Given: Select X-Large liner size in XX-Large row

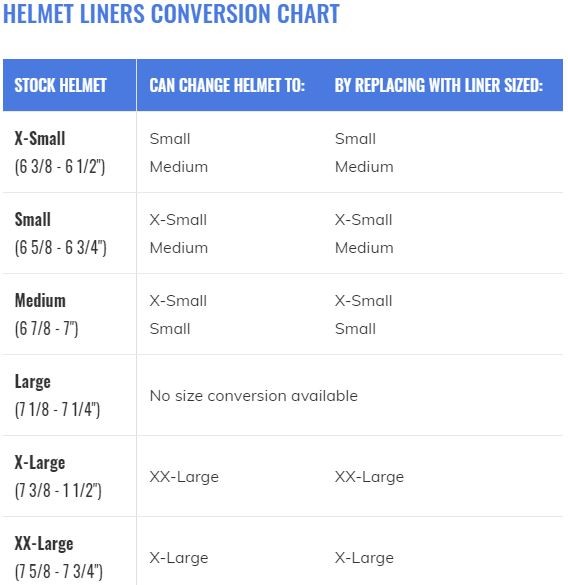Looking at the screenshot, I should pos(364,558).
